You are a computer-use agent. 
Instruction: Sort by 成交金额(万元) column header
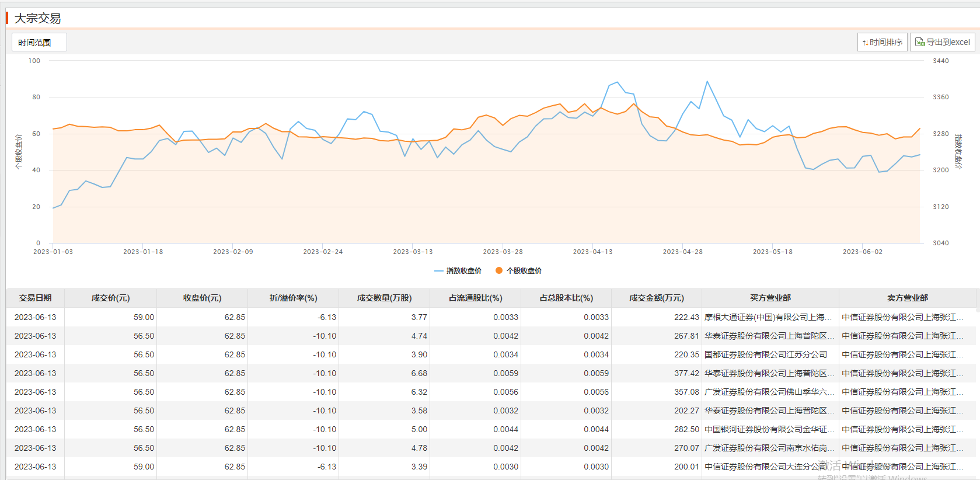pos(656,298)
